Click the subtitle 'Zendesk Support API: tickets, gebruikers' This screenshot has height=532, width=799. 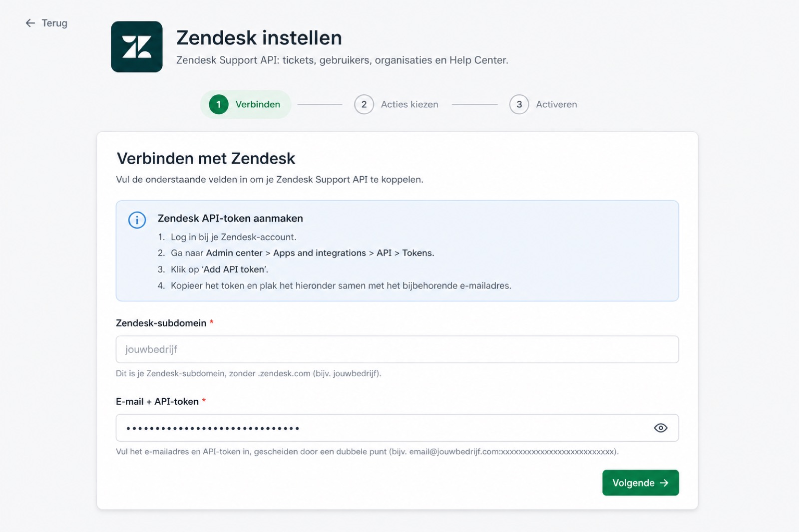pos(342,60)
